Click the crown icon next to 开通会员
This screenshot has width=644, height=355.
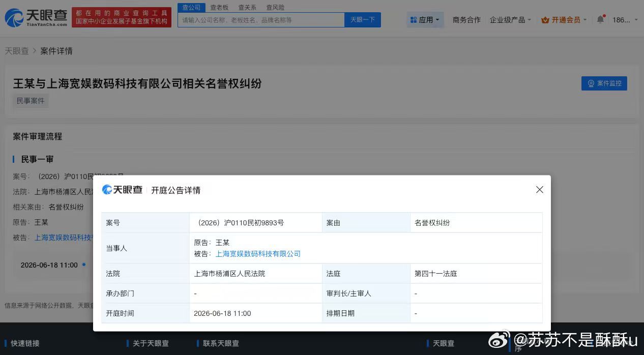click(x=545, y=20)
